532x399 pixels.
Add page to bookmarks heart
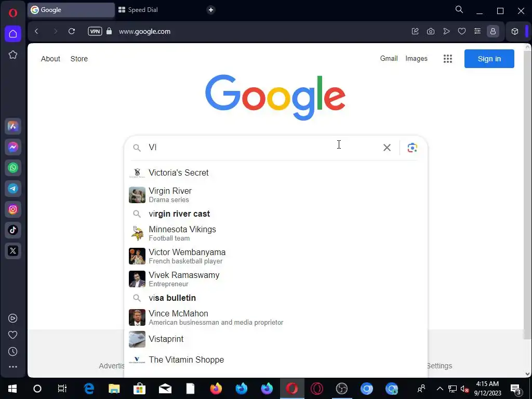[x=462, y=31]
